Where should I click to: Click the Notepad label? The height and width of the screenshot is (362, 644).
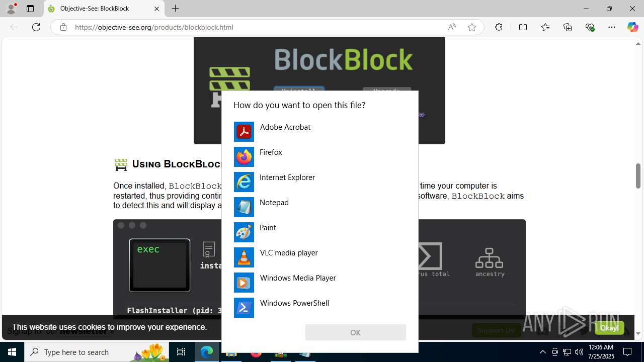274,203
